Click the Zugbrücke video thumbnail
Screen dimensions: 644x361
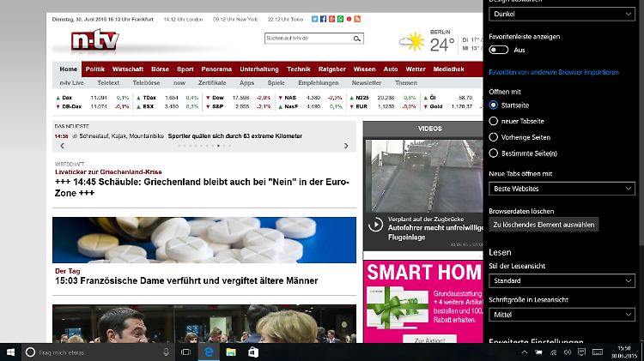point(424,176)
